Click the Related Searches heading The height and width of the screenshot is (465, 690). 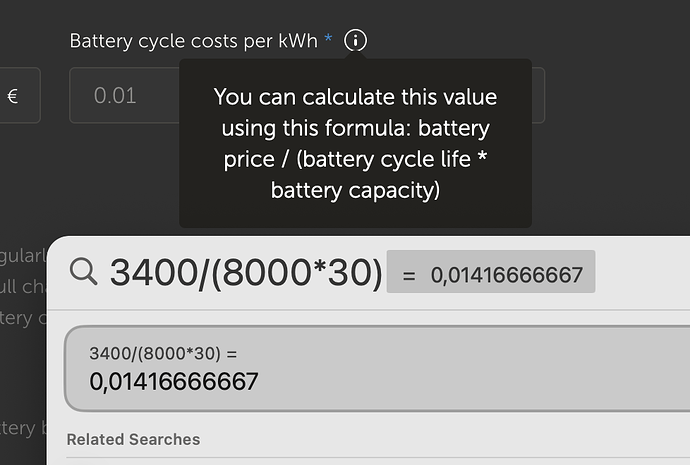tap(133, 439)
